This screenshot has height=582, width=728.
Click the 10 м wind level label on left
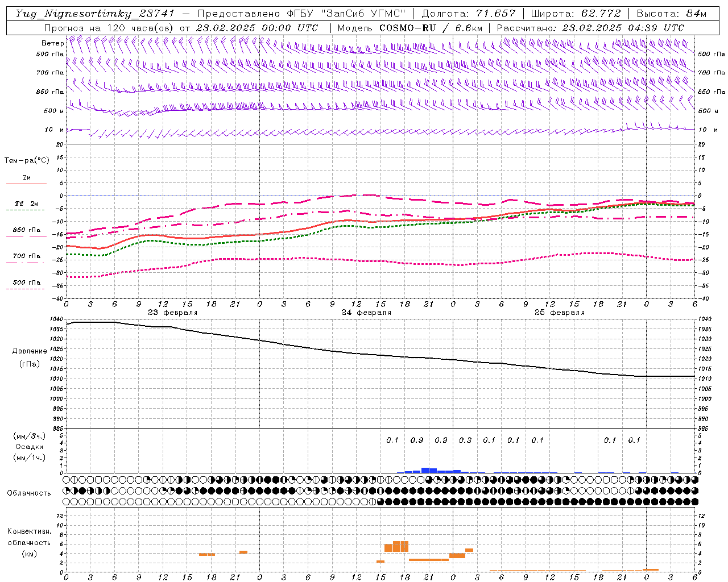pyautogui.click(x=54, y=130)
